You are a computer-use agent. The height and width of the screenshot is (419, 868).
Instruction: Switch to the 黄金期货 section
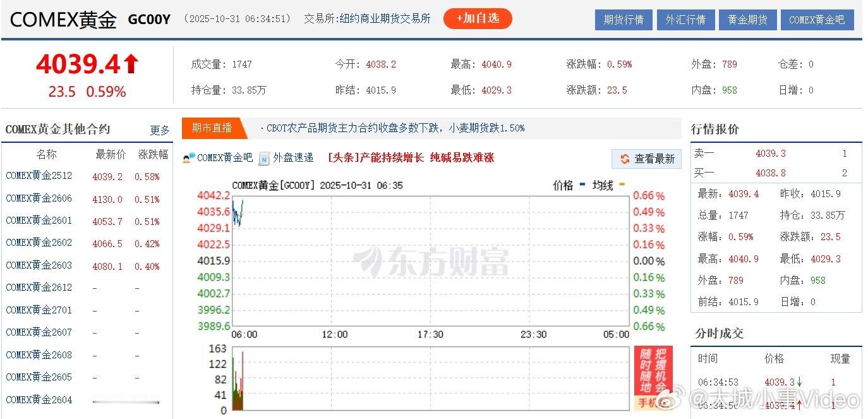coord(747,20)
